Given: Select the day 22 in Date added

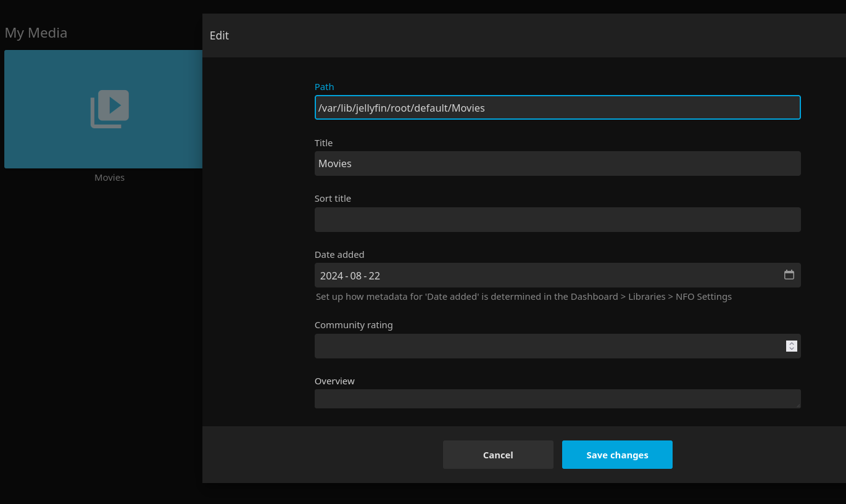Looking at the screenshot, I should 375,276.
